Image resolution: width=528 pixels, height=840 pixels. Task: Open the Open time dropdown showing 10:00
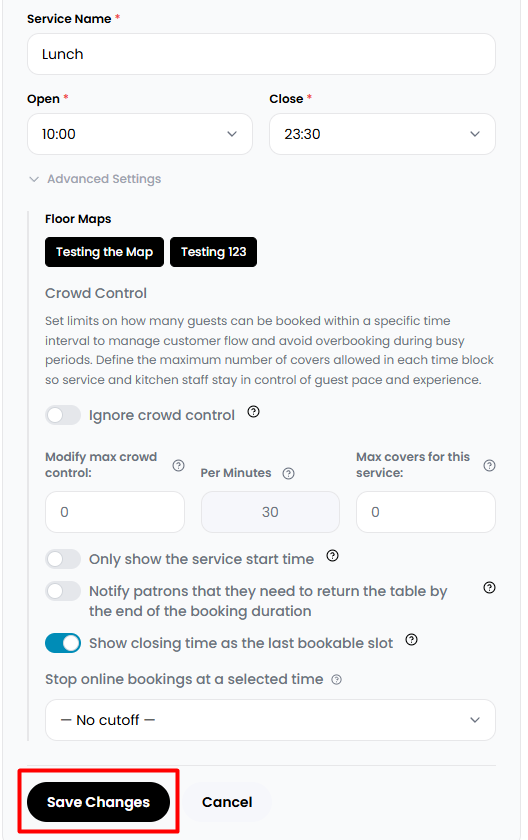click(x=140, y=134)
